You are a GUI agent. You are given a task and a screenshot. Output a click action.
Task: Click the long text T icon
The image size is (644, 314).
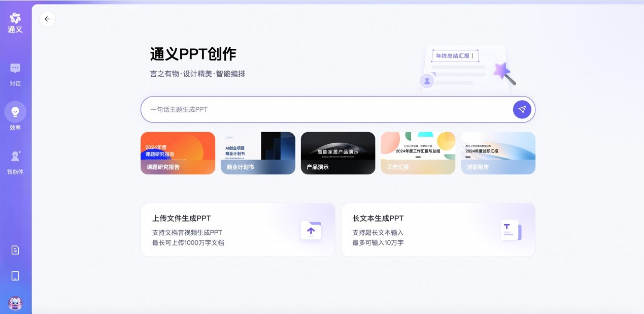511,230
